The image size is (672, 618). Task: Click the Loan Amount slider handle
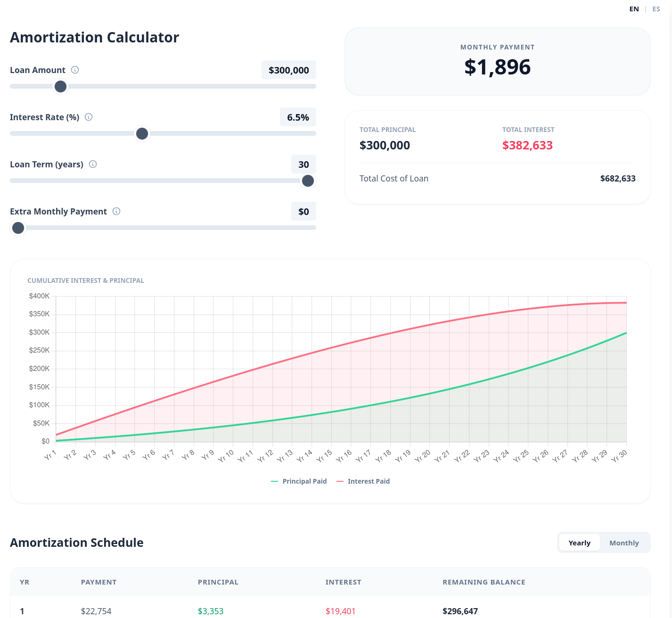(60, 86)
